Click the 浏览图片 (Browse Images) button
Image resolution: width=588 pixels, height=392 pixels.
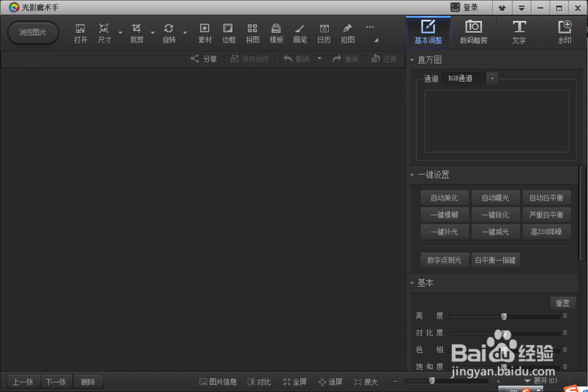tap(32, 33)
